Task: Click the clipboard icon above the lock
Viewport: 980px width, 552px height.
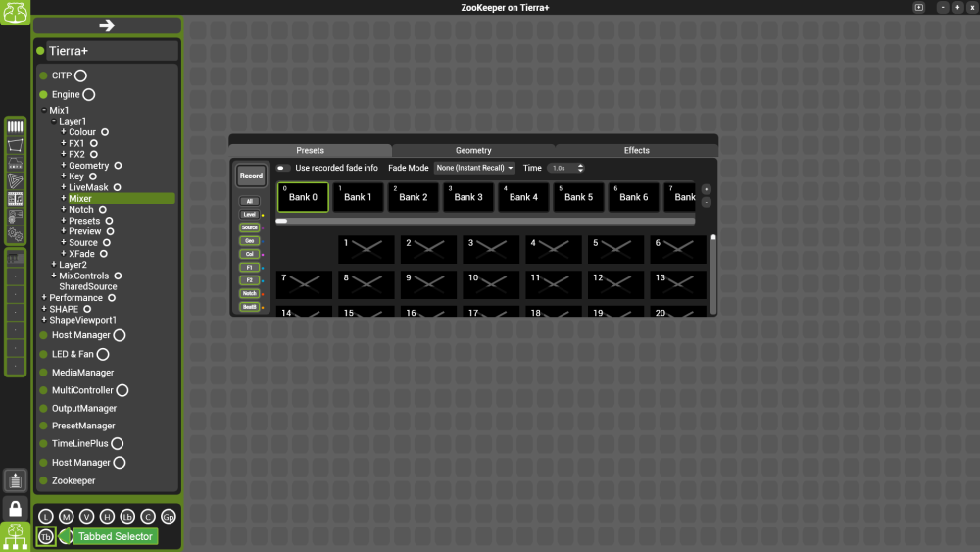Action: (x=15, y=480)
